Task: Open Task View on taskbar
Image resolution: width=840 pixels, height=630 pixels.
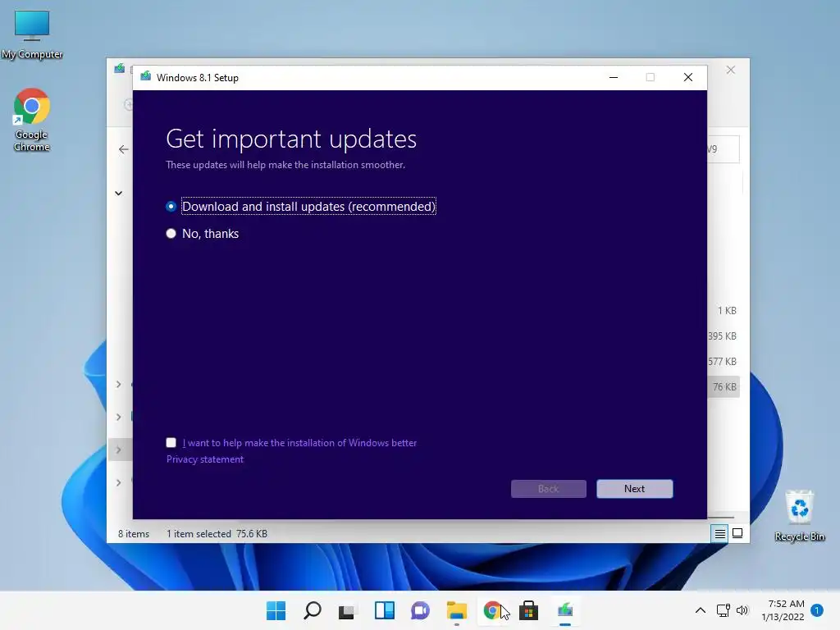Action: tap(347, 610)
